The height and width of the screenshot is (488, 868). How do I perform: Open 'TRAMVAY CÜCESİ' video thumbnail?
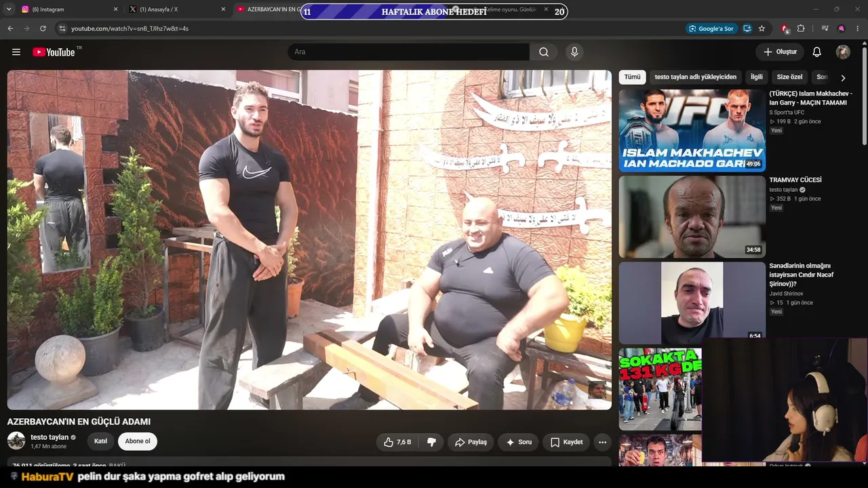tap(692, 217)
